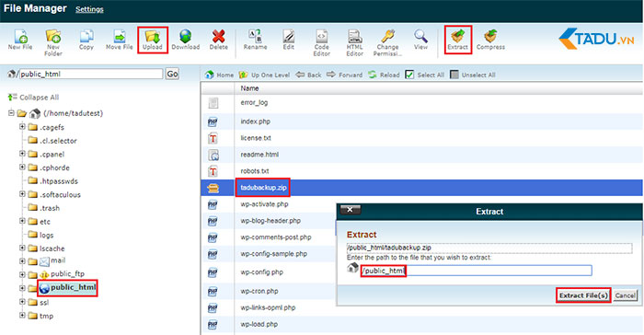Go Up One Level

(x=264, y=75)
